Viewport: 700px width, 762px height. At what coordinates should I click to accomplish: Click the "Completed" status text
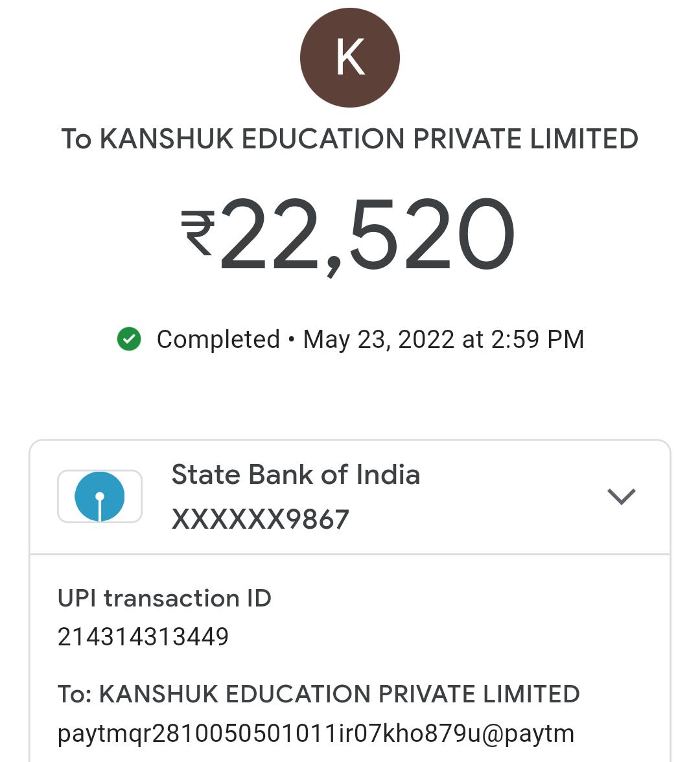[x=218, y=340]
